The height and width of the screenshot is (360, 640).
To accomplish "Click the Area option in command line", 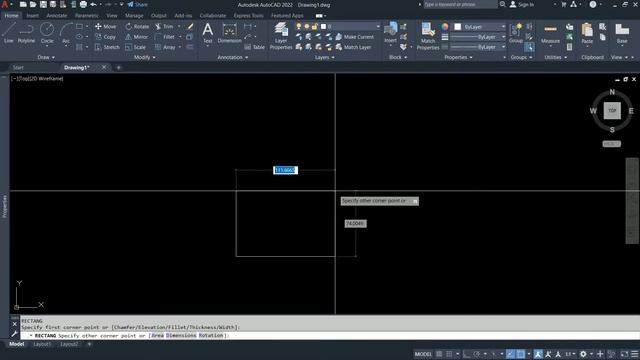I will [158, 336].
